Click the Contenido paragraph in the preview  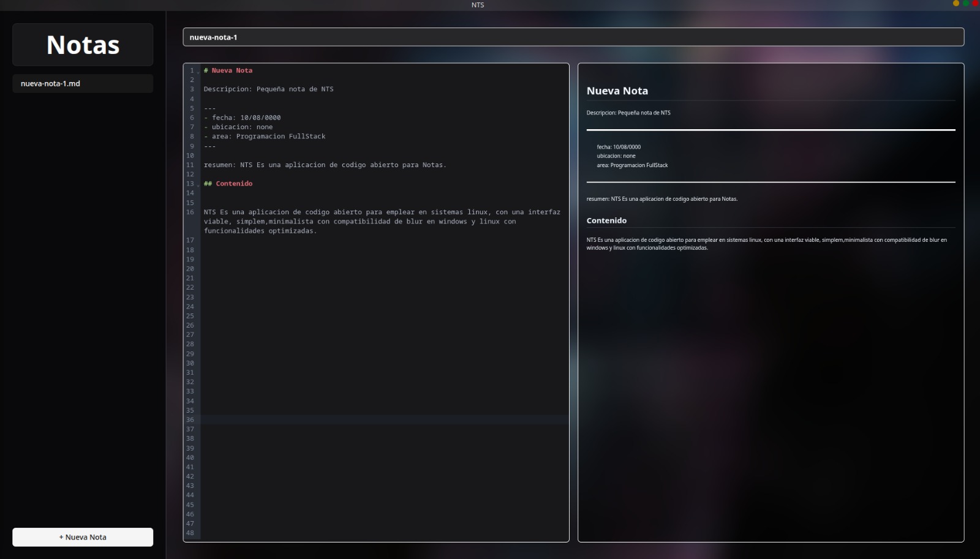[x=767, y=244]
